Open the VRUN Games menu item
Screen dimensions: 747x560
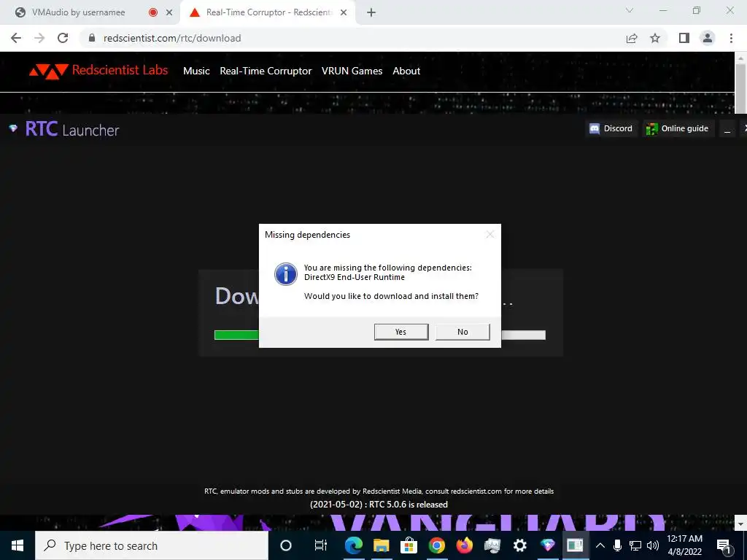[352, 71]
